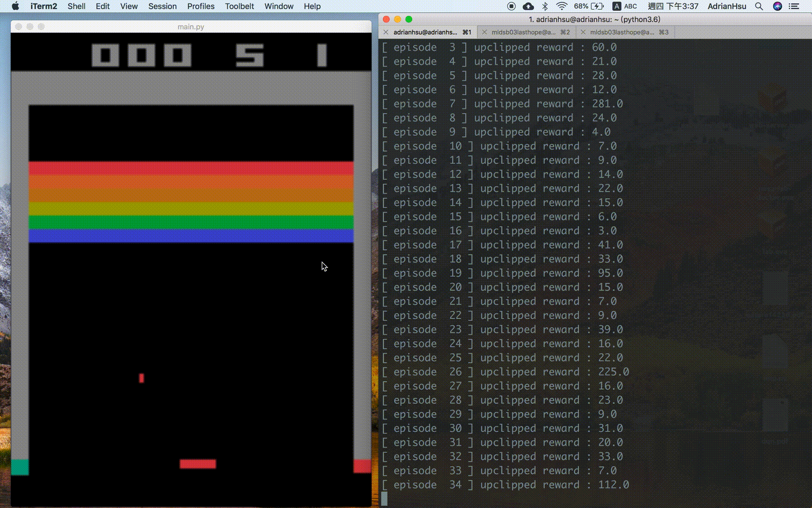Image resolution: width=812 pixels, height=508 pixels.
Task: Click the screen recording stop icon
Action: 511,6
